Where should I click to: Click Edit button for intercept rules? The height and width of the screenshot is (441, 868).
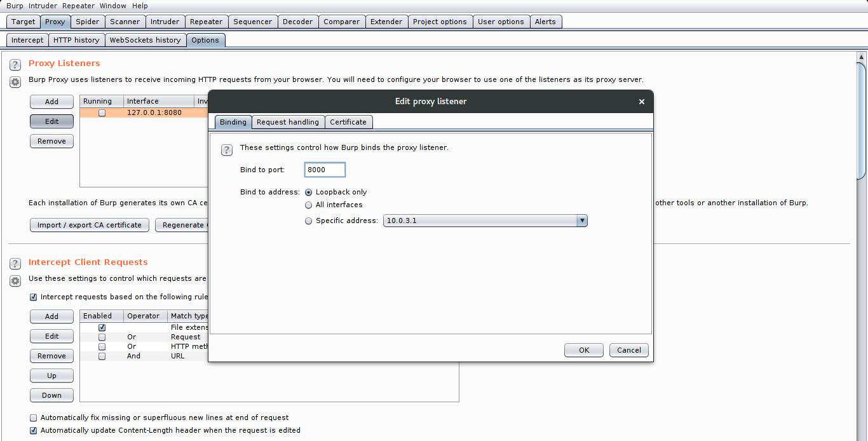tap(51, 336)
